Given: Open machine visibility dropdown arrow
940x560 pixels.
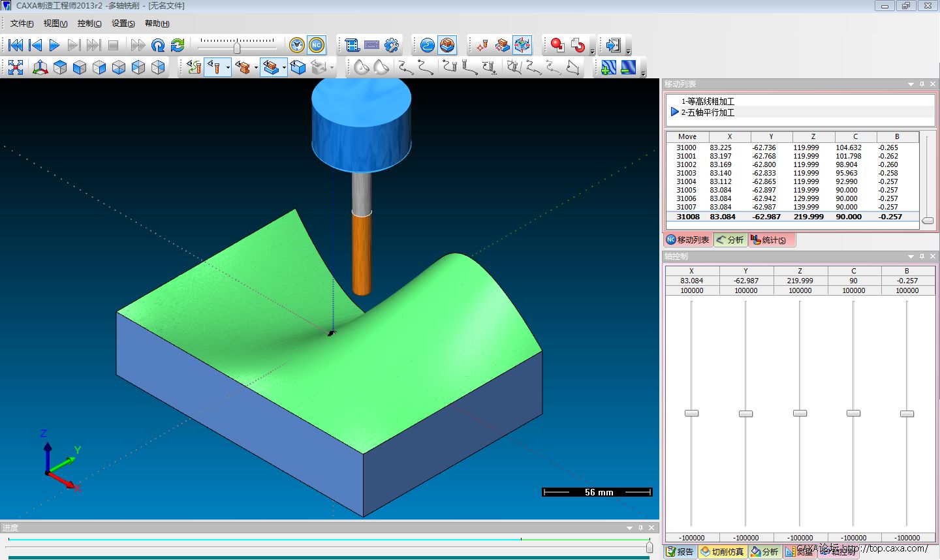Looking at the screenshot, I should point(332,67).
